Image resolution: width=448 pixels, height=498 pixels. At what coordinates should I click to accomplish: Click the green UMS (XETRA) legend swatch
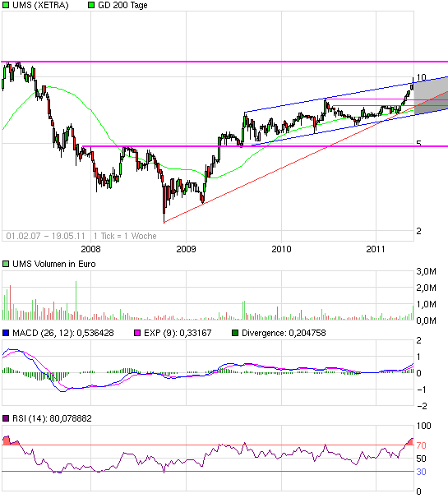(x=6, y=5)
